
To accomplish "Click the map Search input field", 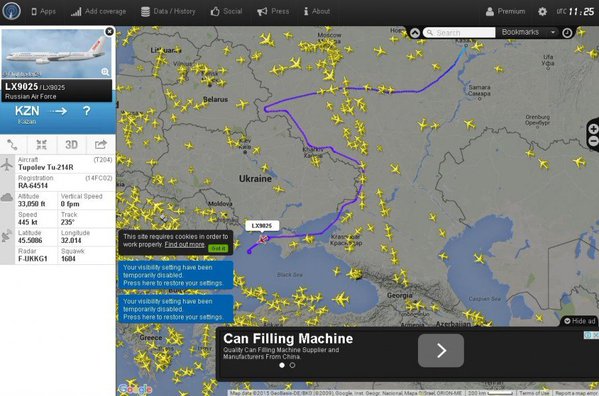I will [x=459, y=33].
